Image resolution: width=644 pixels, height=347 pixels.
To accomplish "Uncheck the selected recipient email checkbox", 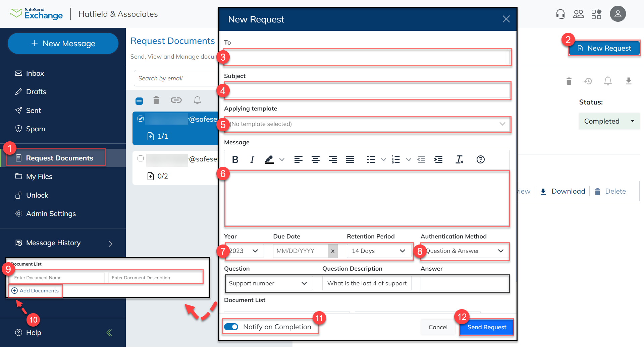I will pos(141,119).
